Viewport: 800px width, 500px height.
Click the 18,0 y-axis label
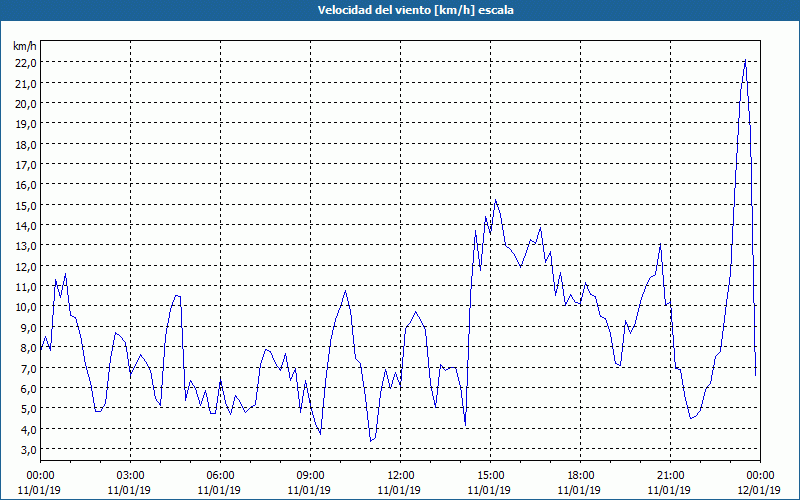tap(26, 144)
